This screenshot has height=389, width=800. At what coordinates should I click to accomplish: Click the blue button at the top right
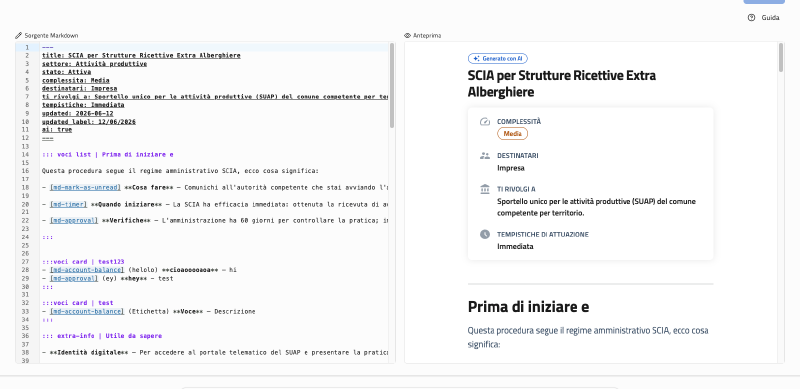coord(764,2)
